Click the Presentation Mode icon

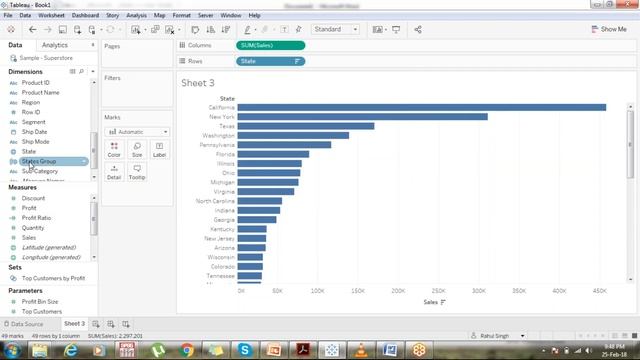(x=396, y=29)
